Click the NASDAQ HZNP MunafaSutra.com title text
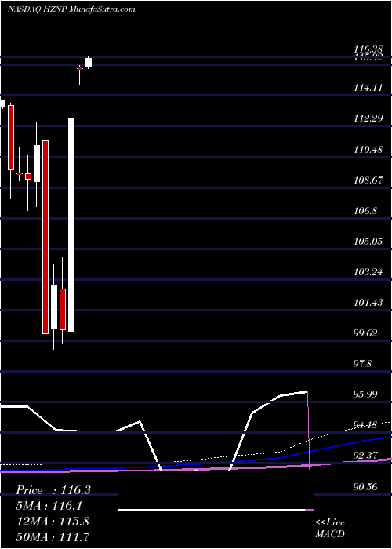The image size is (392, 549). (71, 9)
